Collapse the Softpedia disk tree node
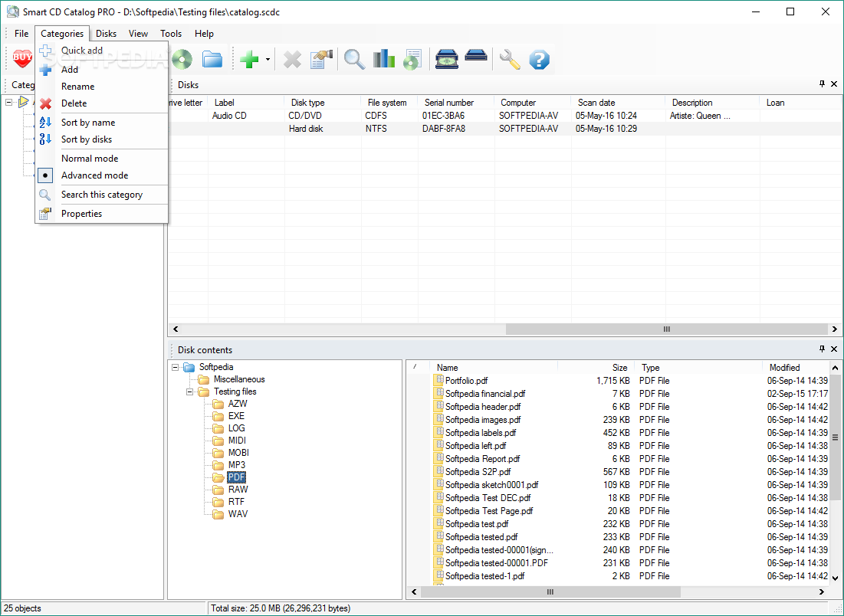The width and height of the screenshot is (844, 616). click(x=175, y=368)
